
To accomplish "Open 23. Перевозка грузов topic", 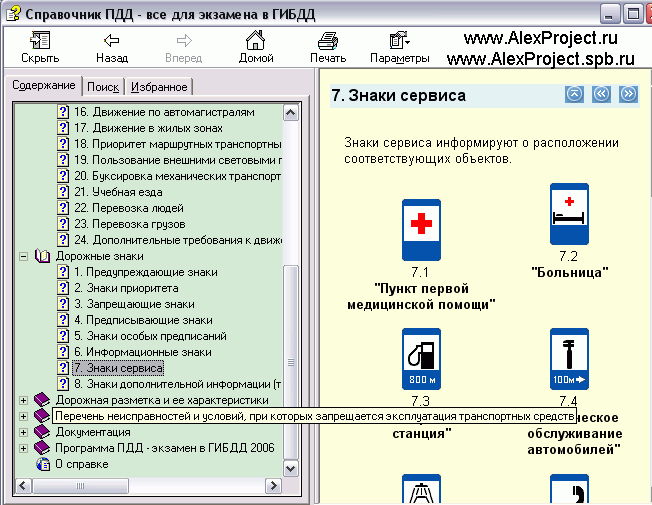I will coord(130,224).
